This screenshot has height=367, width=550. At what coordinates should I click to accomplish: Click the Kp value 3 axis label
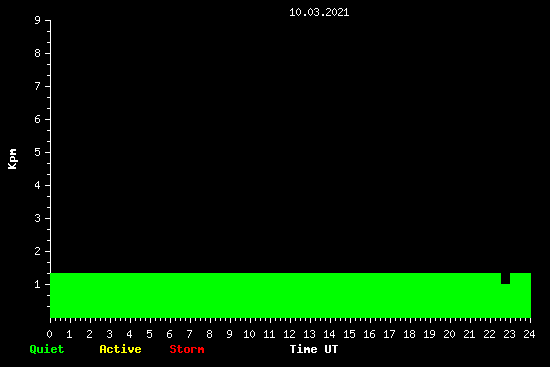pyautogui.click(x=38, y=218)
